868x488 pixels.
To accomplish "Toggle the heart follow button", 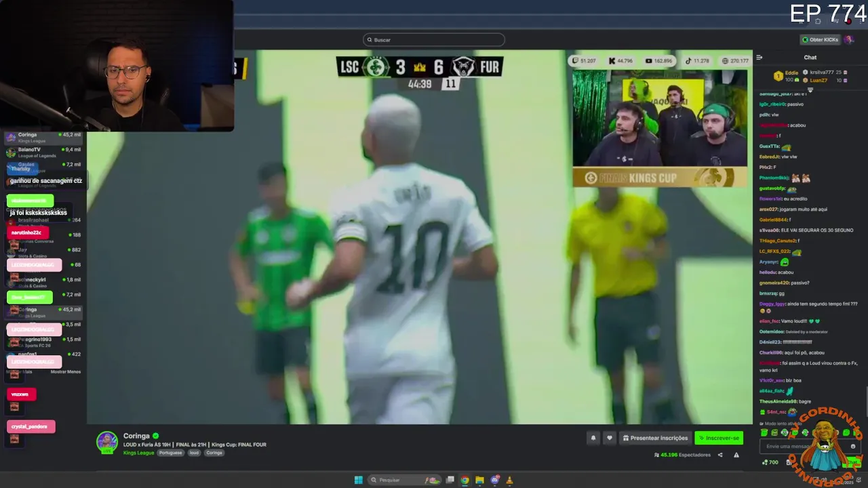I will tap(609, 438).
